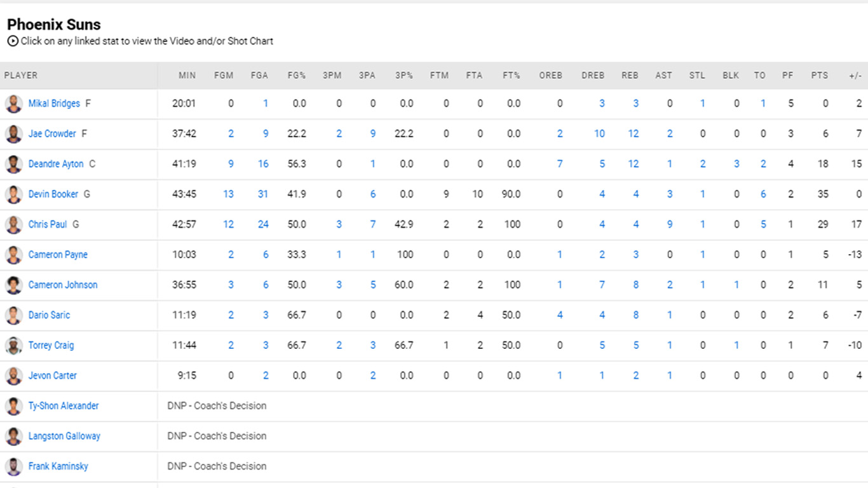View Torrey Craig's 5 total rebounds
Viewport: 868px width, 488px height.
635,346
